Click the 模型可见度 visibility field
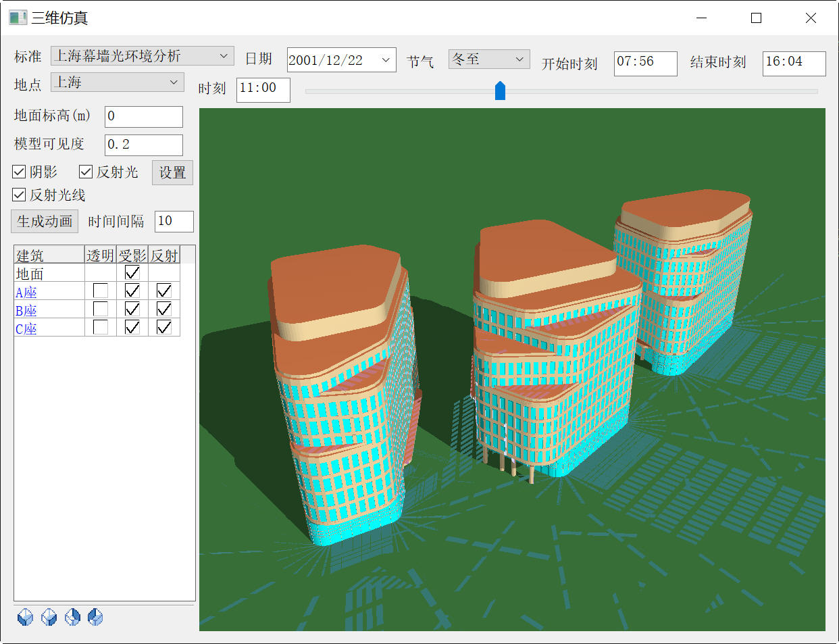The width and height of the screenshot is (839, 644). (144, 145)
